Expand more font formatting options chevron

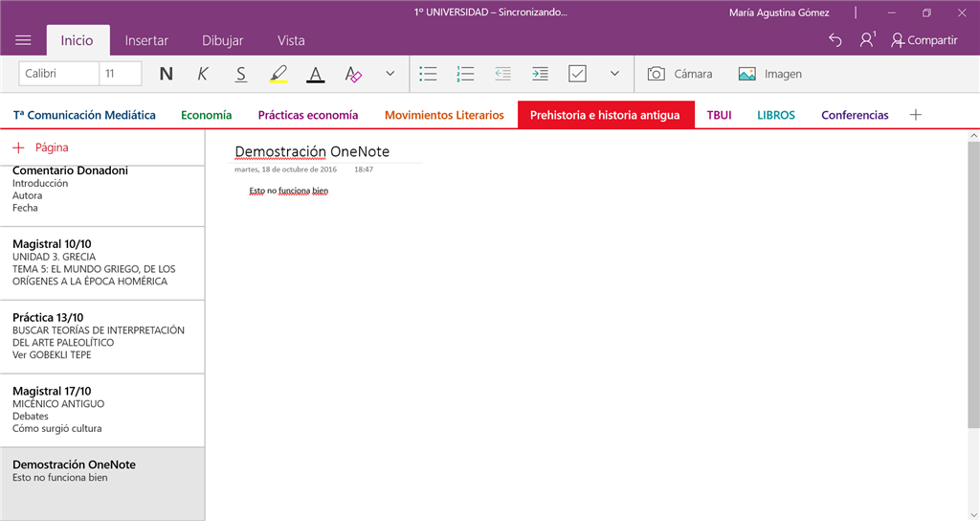click(x=390, y=74)
